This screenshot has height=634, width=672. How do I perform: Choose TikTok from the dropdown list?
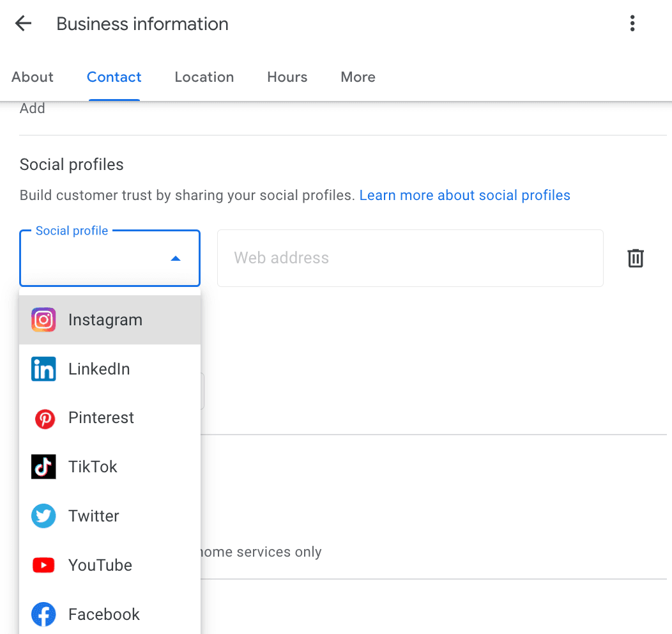point(110,467)
